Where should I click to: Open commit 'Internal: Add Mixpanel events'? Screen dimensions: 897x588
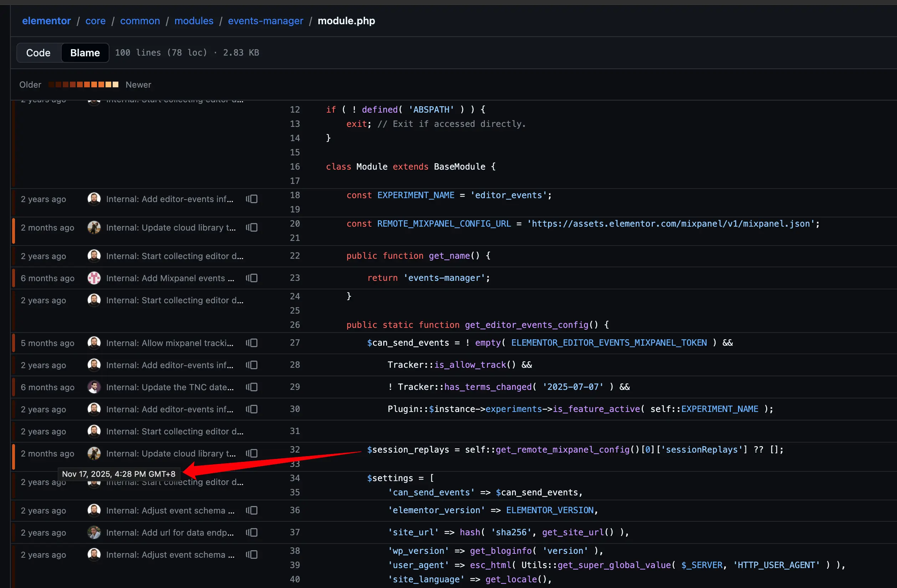[170, 278]
